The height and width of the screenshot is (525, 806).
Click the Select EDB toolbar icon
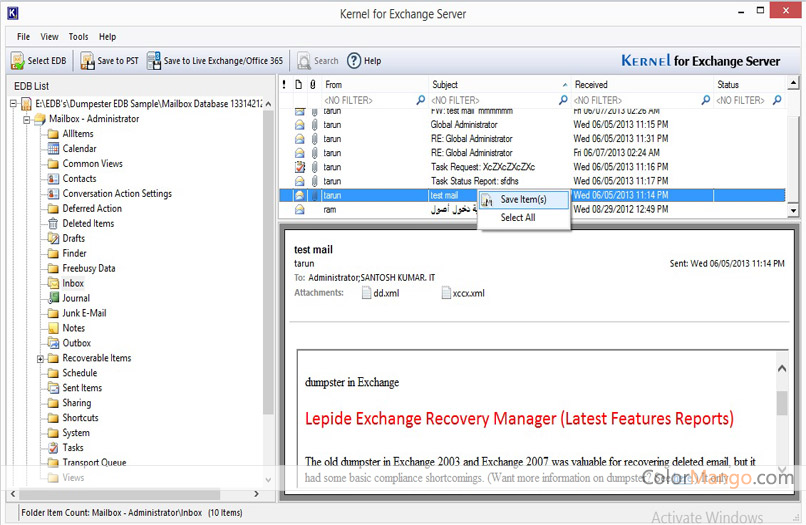pos(20,61)
